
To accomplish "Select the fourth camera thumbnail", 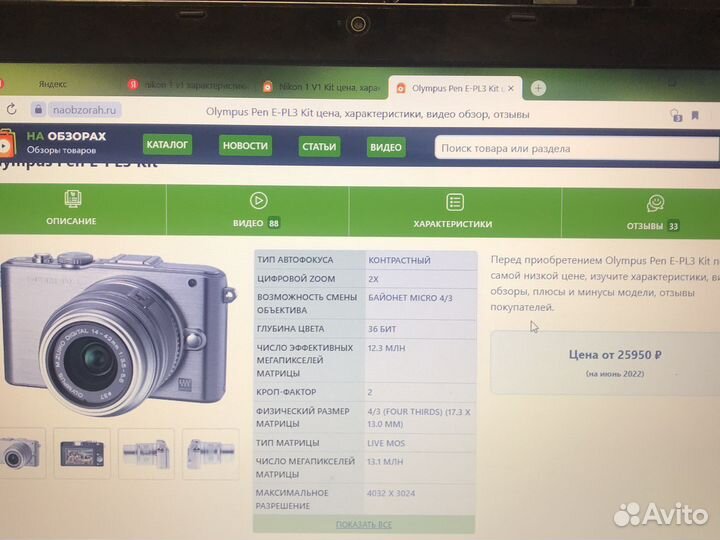I will coord(211,454).
